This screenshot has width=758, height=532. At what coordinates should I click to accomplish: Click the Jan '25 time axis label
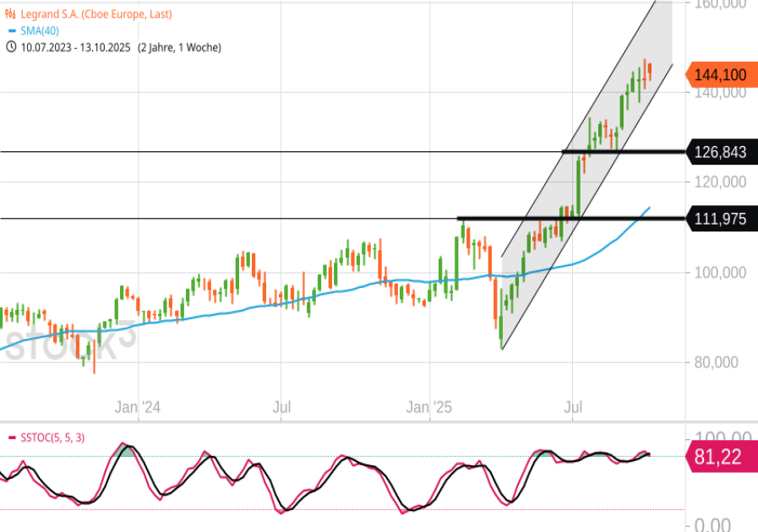[x=429, y=408]
